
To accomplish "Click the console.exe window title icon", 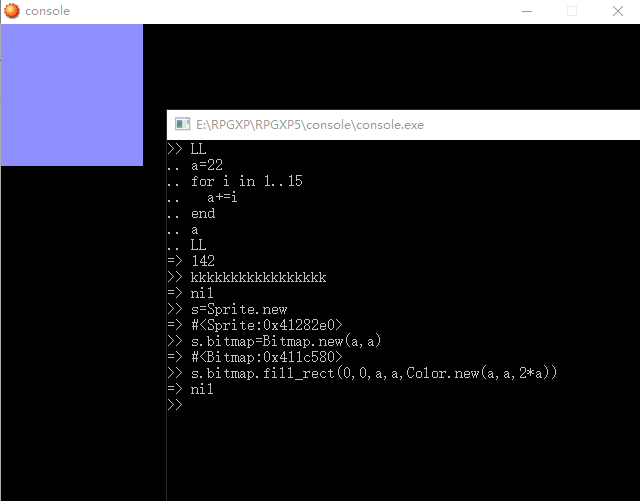I will (x=182, y=124).
